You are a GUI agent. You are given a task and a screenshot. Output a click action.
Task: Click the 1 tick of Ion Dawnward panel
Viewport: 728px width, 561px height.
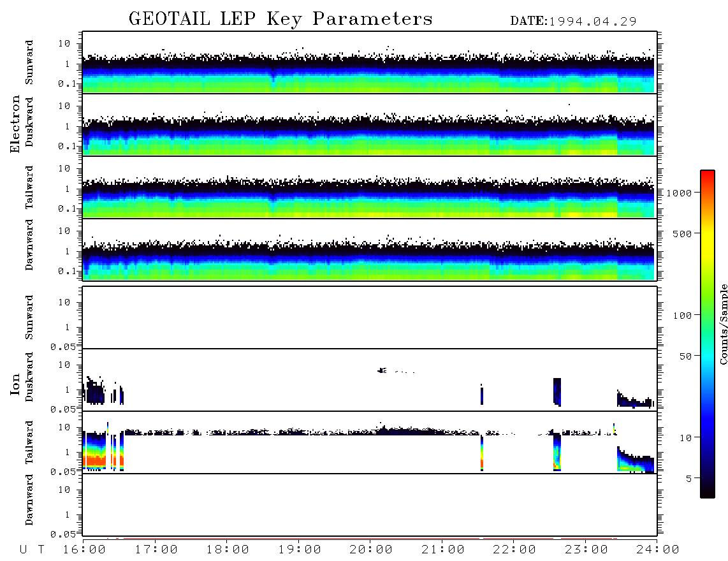pyautogui.click(x=68, y=514)
